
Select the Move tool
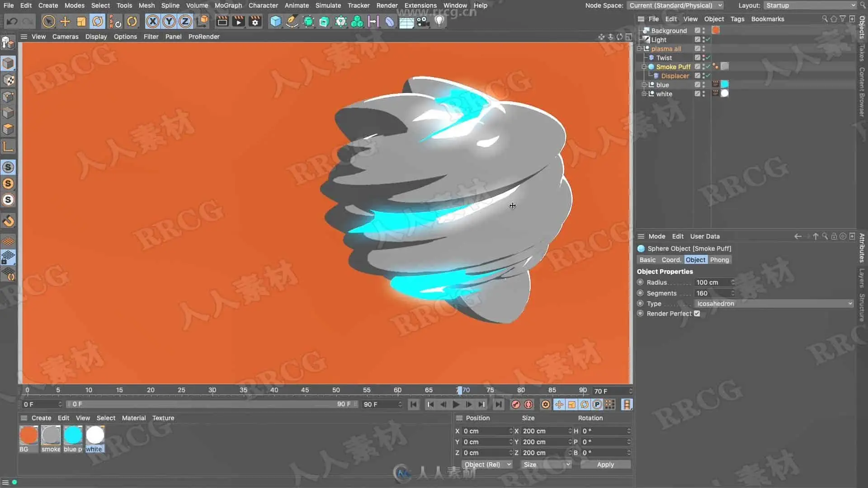click(x=65, y=21)
